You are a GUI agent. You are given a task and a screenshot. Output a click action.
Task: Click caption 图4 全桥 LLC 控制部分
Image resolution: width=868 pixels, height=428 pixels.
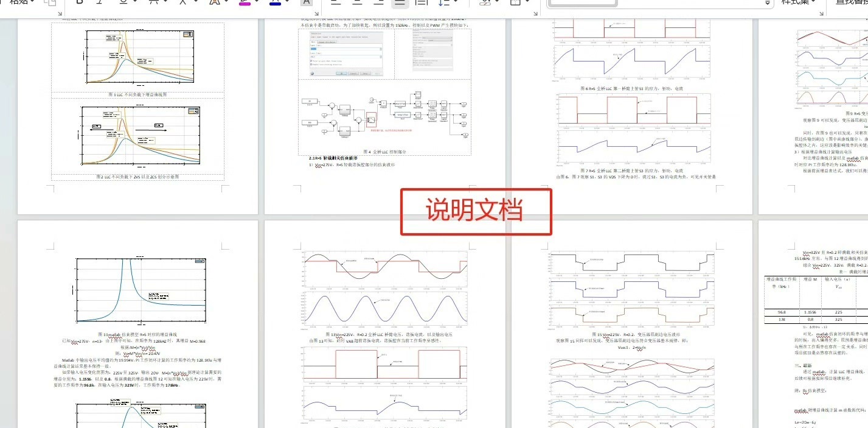(383, 152)
